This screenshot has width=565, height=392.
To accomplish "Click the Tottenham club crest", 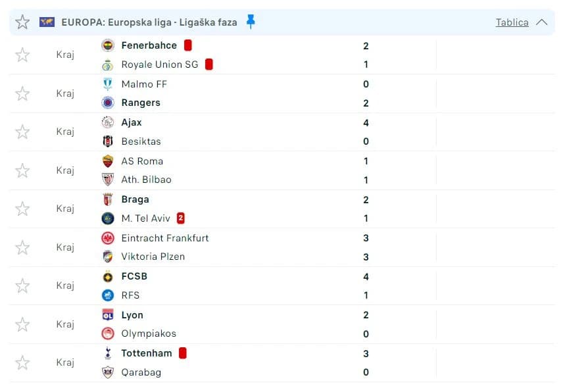I will (108, 353).
